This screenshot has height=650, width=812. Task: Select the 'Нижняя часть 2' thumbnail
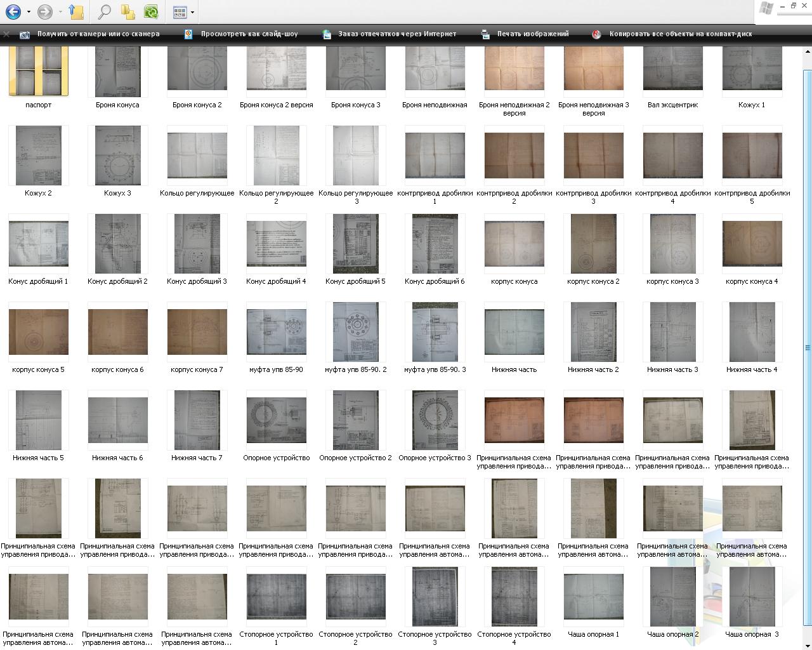[593, 331]
